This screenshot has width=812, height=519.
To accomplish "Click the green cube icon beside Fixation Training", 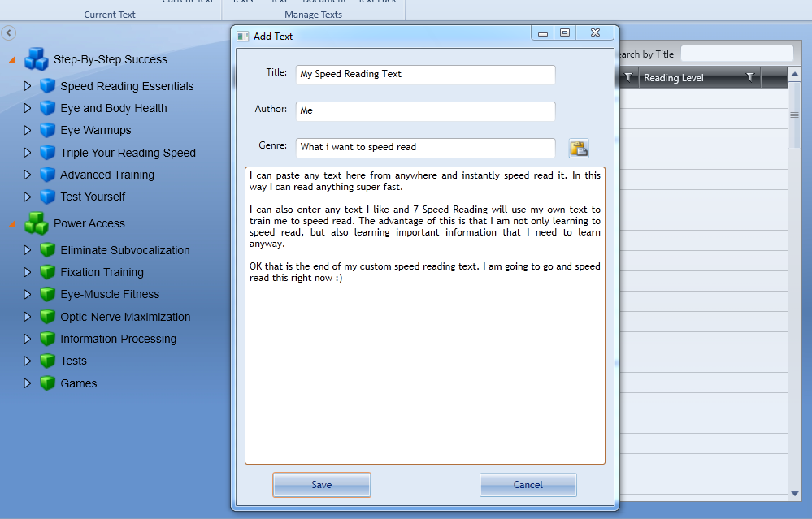I will [x=48, y=272].
